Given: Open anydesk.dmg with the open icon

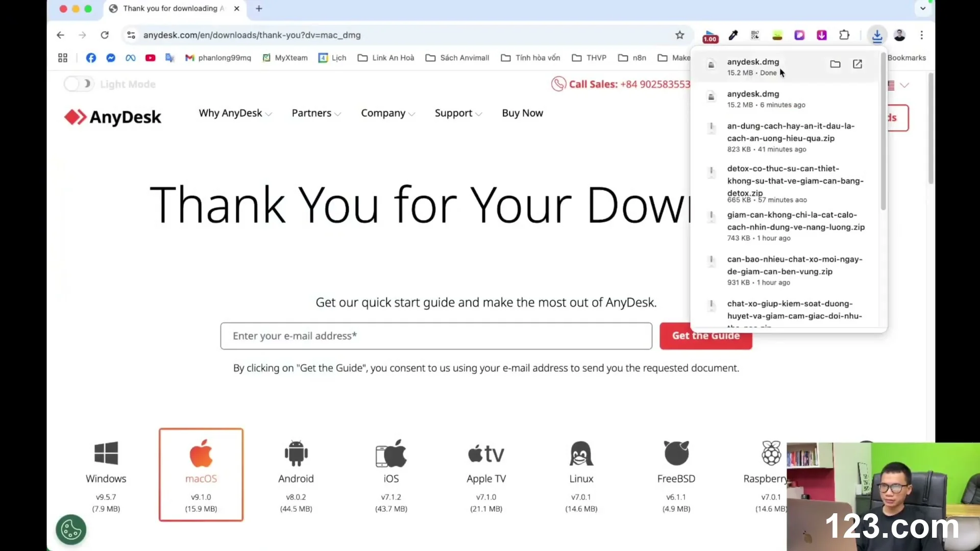Looking at the screenshot, I should (x=857, y=64).
